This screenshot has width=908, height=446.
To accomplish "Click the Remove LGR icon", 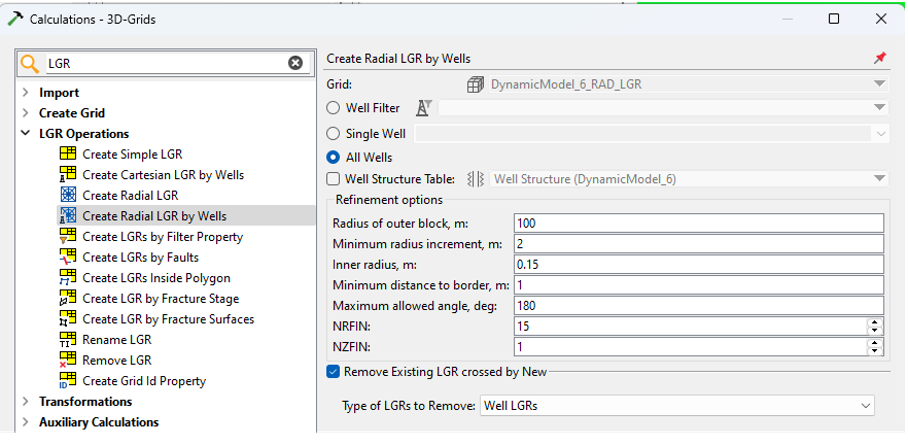I will click(68, 360).
